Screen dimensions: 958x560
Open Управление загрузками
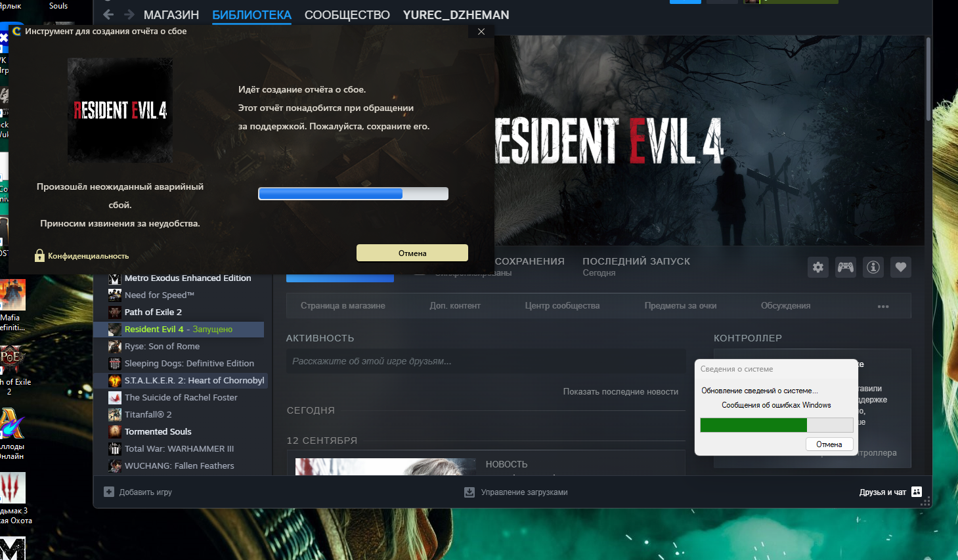click(x=524, y=492)
